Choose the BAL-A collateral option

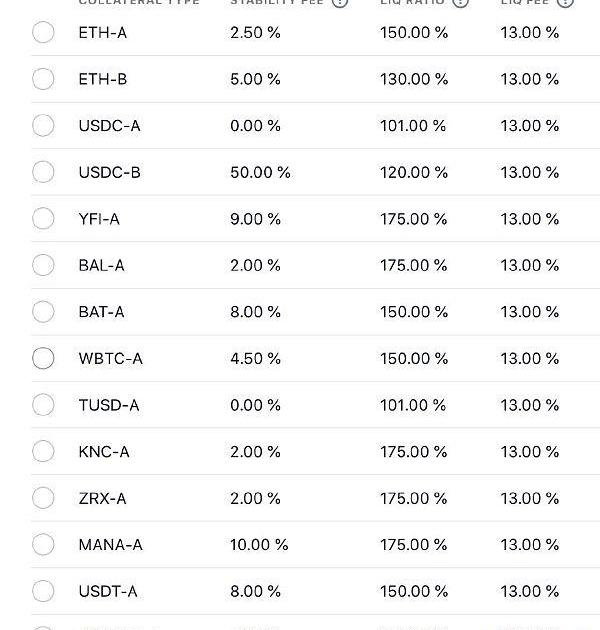[43, 265]
